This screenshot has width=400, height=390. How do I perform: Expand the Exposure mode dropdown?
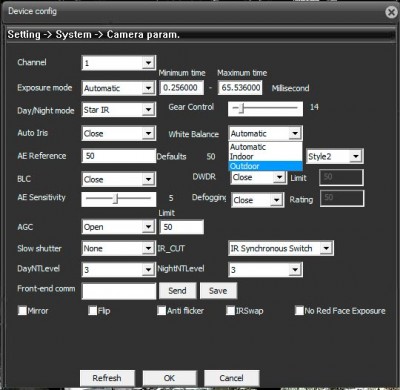click(x=148, y=88)
